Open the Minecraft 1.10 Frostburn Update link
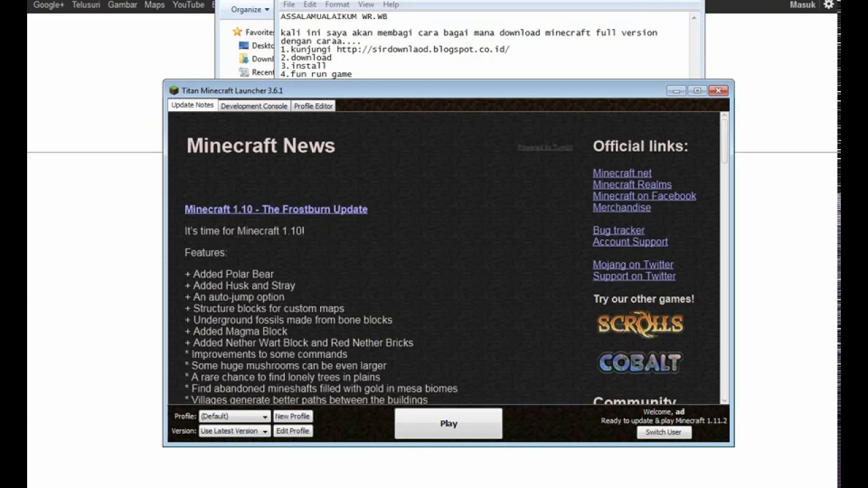Image resolution: width=868 pixels, height=488 pixels. pyautogui.click(x=276, y=209)
